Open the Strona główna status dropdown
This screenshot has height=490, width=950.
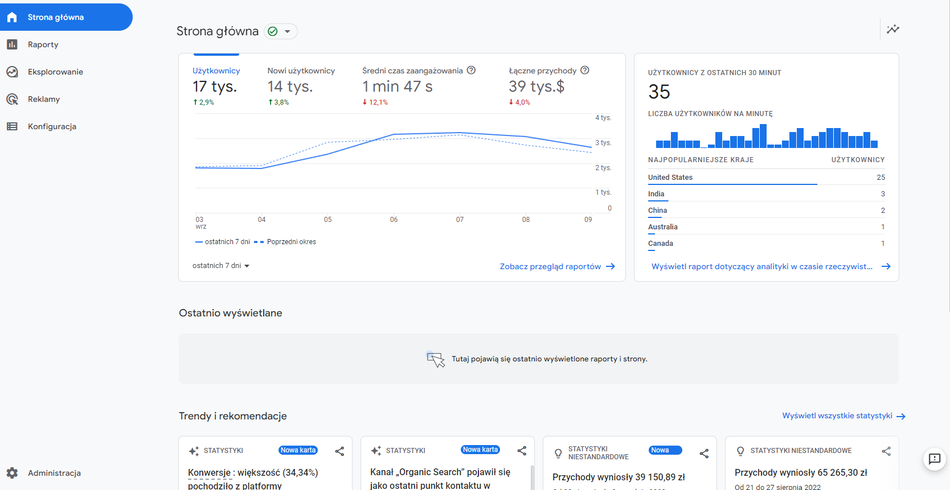pos(281,32)
